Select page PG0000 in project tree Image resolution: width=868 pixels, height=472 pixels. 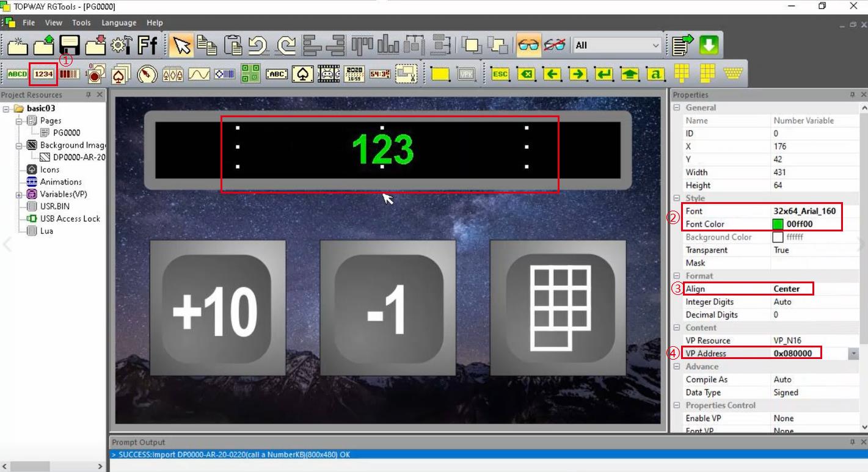point(67,133)
